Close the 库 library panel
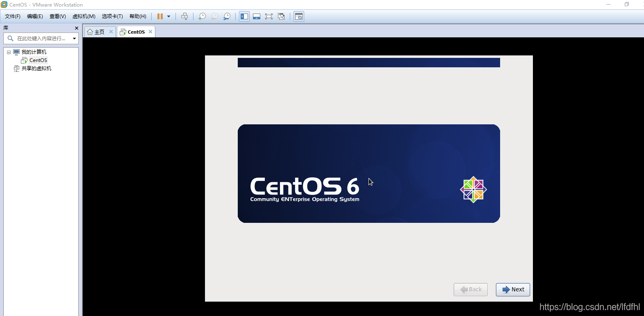The image size is (644, 316). 77,28
